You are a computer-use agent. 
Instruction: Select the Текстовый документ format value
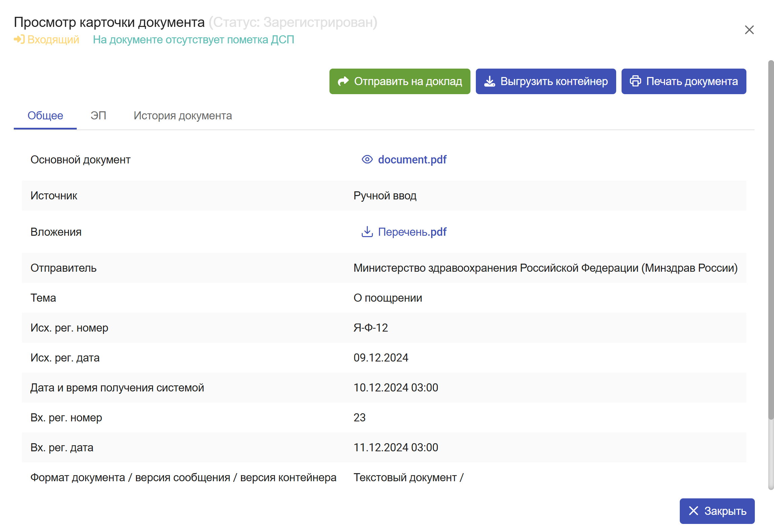coord(409,478)
